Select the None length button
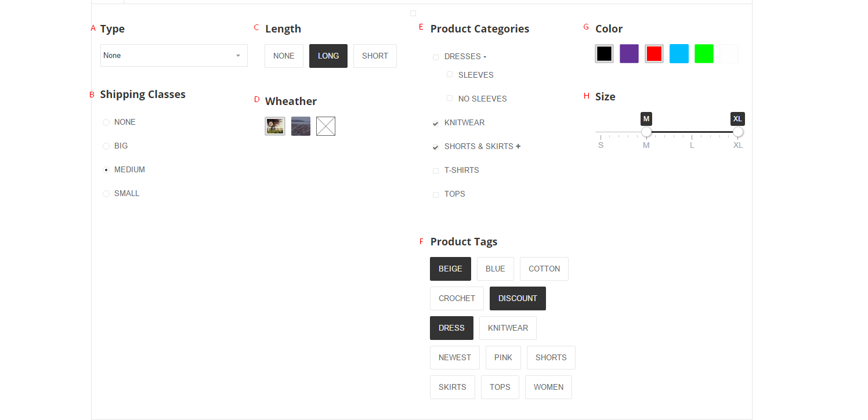Screen dimensions: 868x420 point(284,56)
